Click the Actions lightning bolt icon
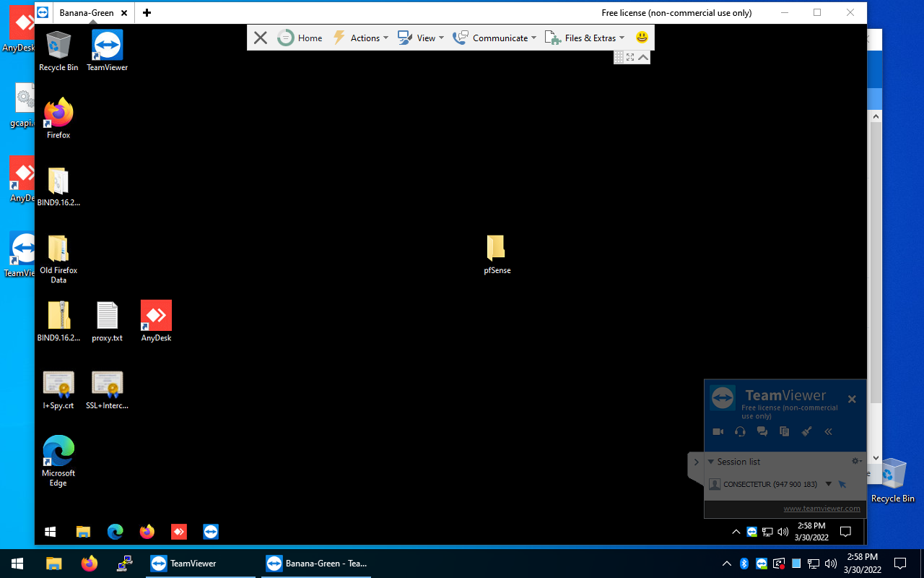The image size is (924, 578). [x=339, y=38]
